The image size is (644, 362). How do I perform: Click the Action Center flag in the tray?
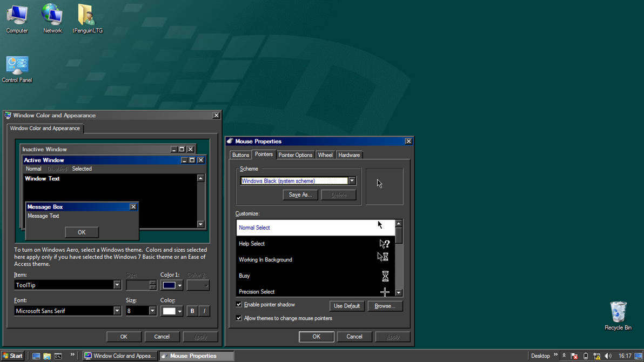click(574, 356)
